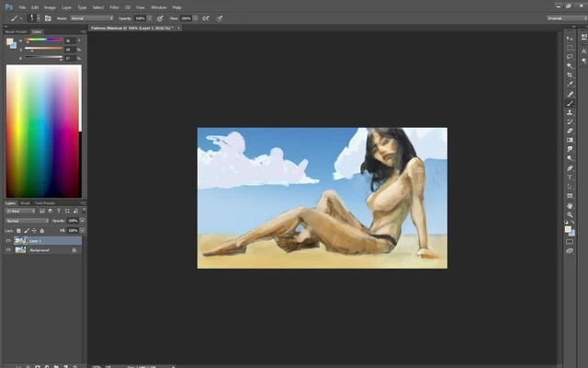588x368 pixels.
Task: Select the Lasso tool
Action: pyautogui.click(x=570, y=57)
